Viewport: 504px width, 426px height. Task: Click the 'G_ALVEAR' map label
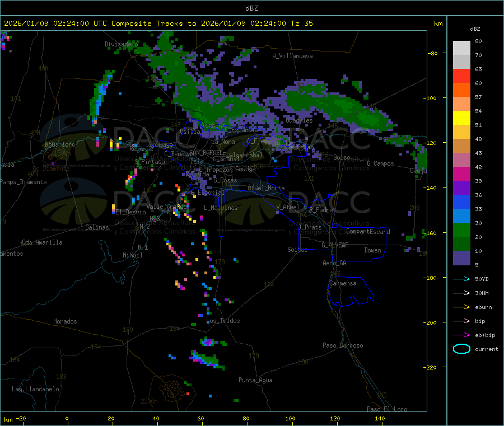pyautogui.click(x=335, y=245)
